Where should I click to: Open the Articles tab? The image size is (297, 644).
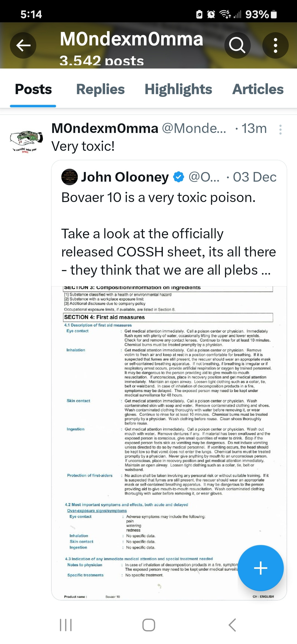coord(258,89)
